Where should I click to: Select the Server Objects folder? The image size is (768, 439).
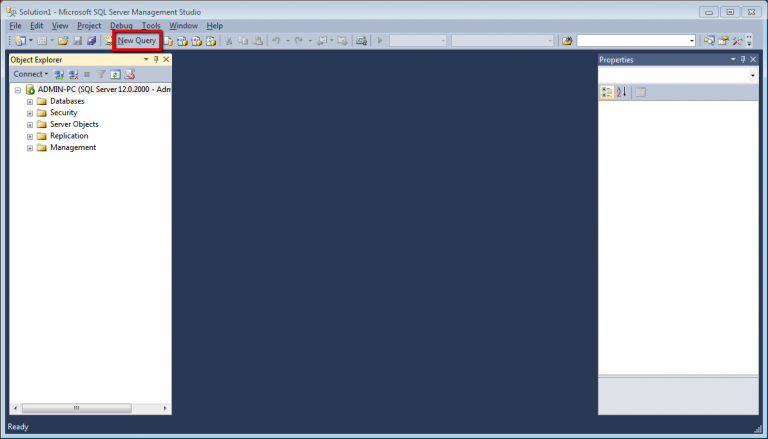(x=74, y=124)
